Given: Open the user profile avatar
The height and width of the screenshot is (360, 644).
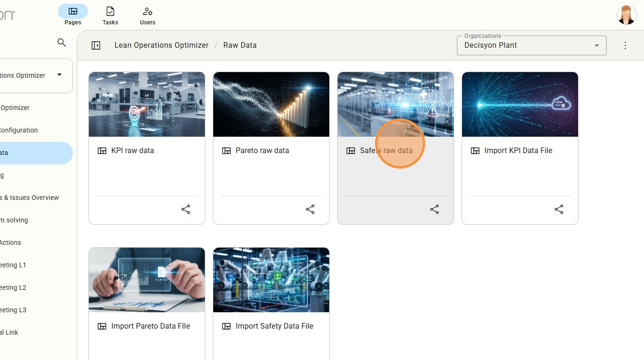Looking at the screenshot, I should pyautogui.click(x=626, y=15).
